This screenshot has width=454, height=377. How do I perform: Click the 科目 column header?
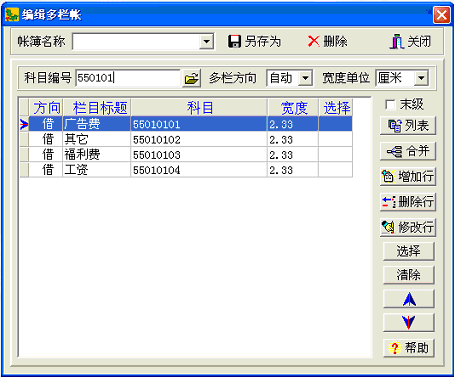click(x=199, y=108)
